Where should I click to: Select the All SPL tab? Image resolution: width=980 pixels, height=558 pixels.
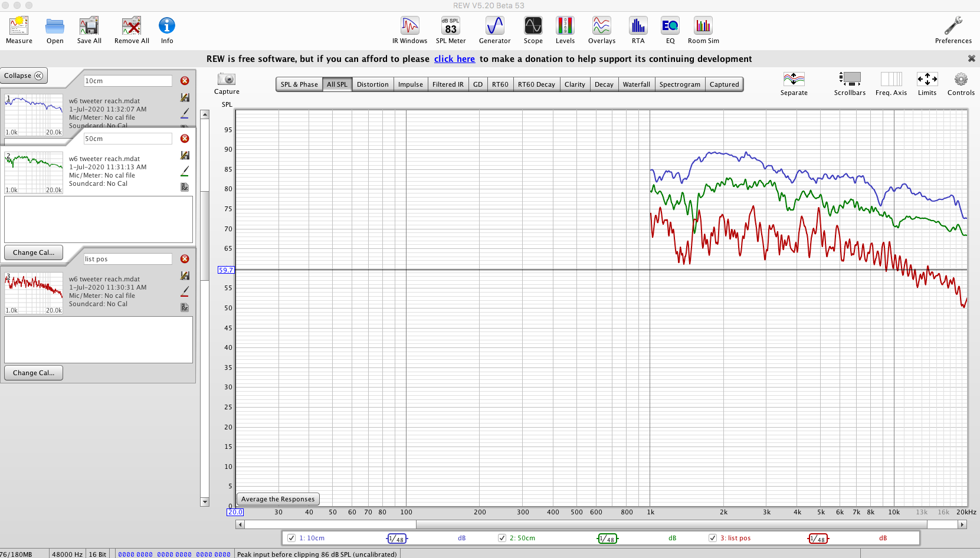point(337,84)
